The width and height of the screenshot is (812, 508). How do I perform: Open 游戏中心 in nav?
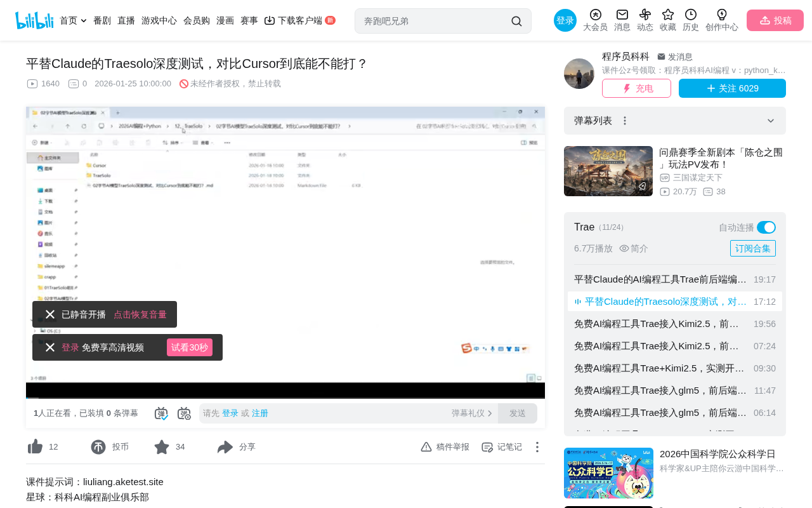[159, 20]
